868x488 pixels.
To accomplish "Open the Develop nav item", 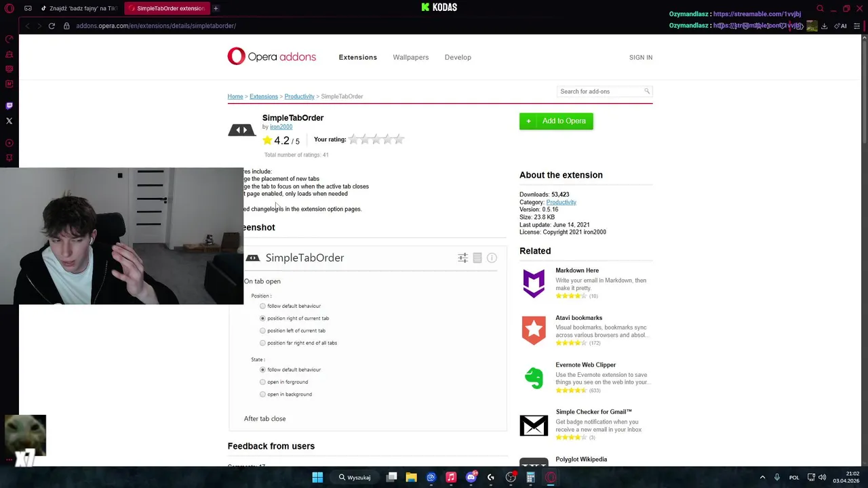I will pos(458,57).
